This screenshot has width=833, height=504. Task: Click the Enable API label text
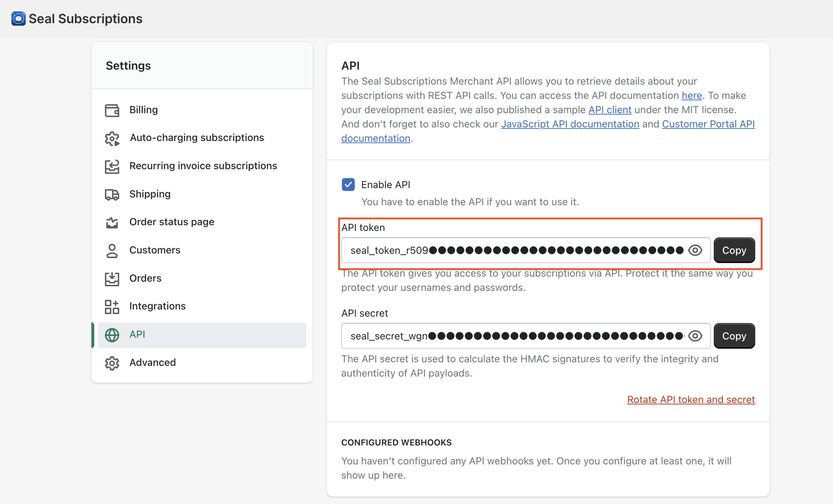[x=385, y=185]
